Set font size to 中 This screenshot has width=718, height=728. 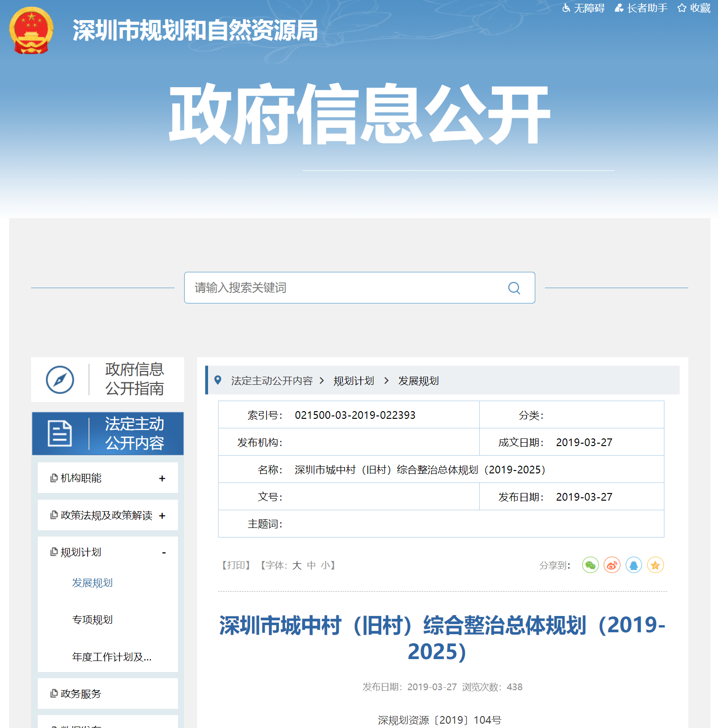point(311,566)
